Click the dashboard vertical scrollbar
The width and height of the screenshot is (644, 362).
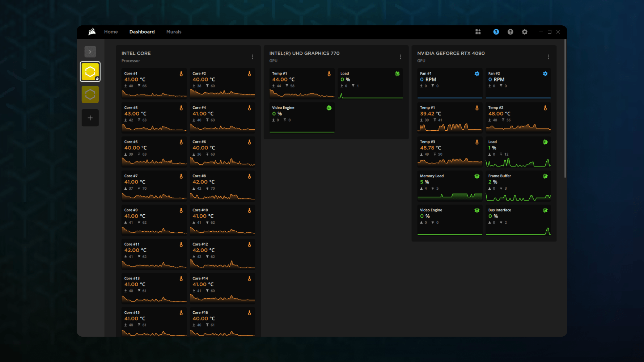565,109
